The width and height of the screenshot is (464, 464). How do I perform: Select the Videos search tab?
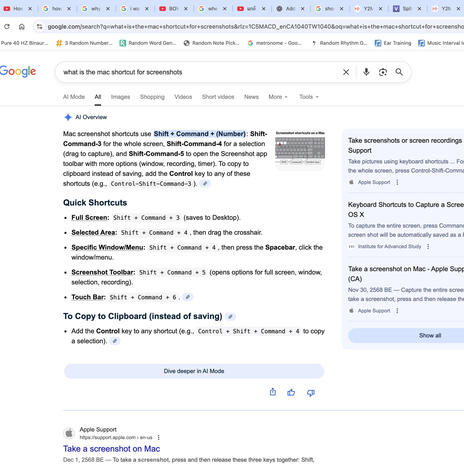click(x=183, y=97)
